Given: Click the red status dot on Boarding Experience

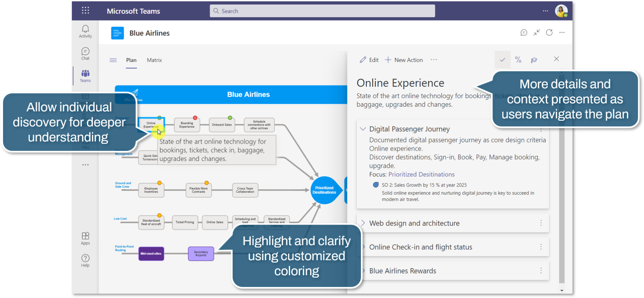Looking at the screenshot, I should click(x=195, y=118).
